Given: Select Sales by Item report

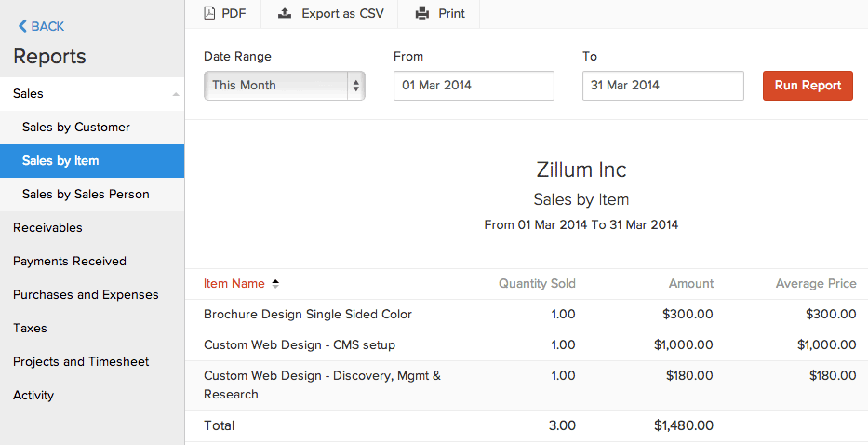Looking at the screenshot, I should coord(60,161).
